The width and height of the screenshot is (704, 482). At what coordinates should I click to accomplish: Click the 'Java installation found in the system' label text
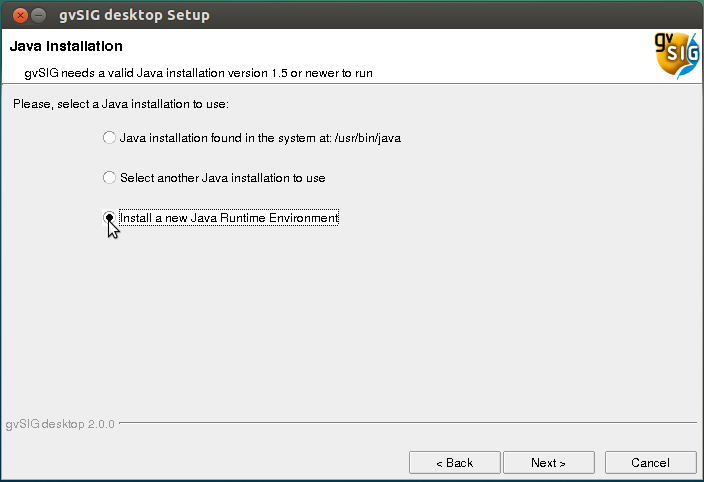260,138
